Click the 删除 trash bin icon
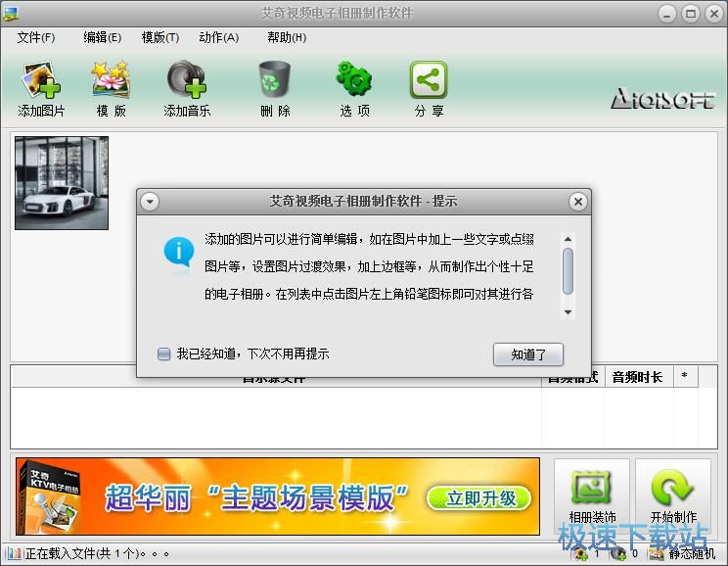This screenshot has height=566, width=728. 274,80
